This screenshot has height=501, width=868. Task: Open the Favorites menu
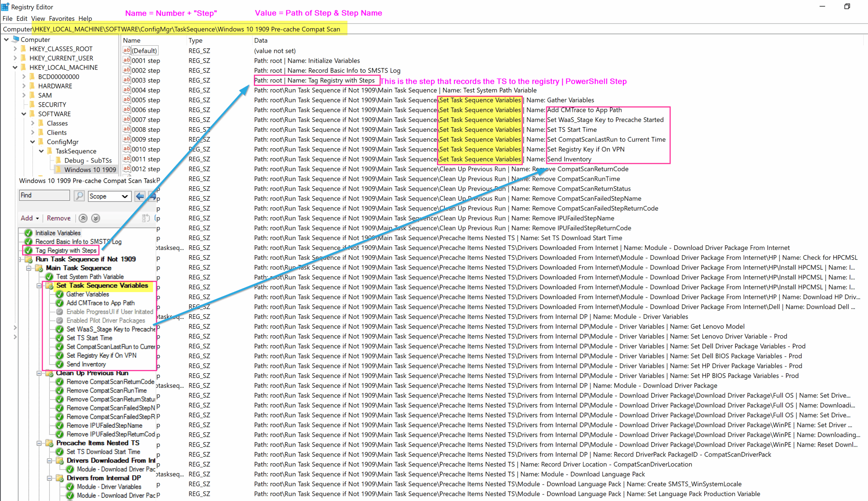pos(62,19)
